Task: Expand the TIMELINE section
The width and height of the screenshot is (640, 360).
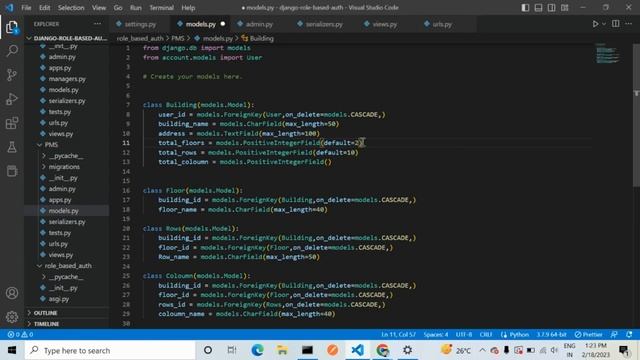Action: pyautogui.click(x=67, y=324)
